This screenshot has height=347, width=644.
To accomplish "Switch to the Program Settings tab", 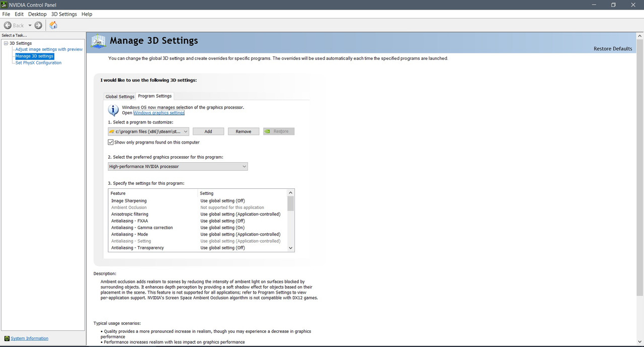I will [x=155, y=96].
